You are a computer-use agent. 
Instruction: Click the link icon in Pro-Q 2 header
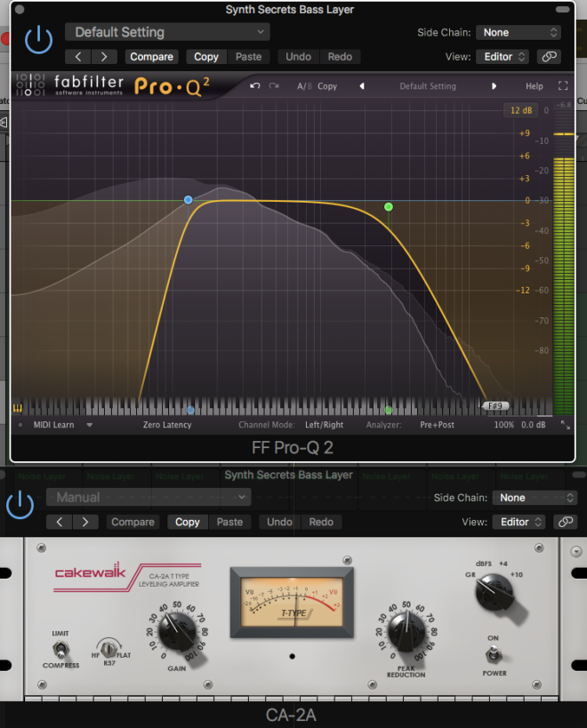[549, 57]
